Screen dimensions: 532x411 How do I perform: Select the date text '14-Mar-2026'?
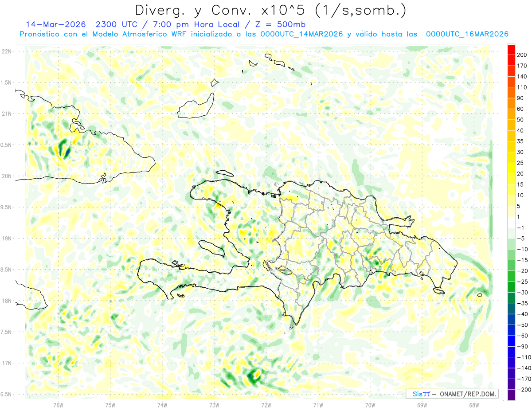[55, 24]
